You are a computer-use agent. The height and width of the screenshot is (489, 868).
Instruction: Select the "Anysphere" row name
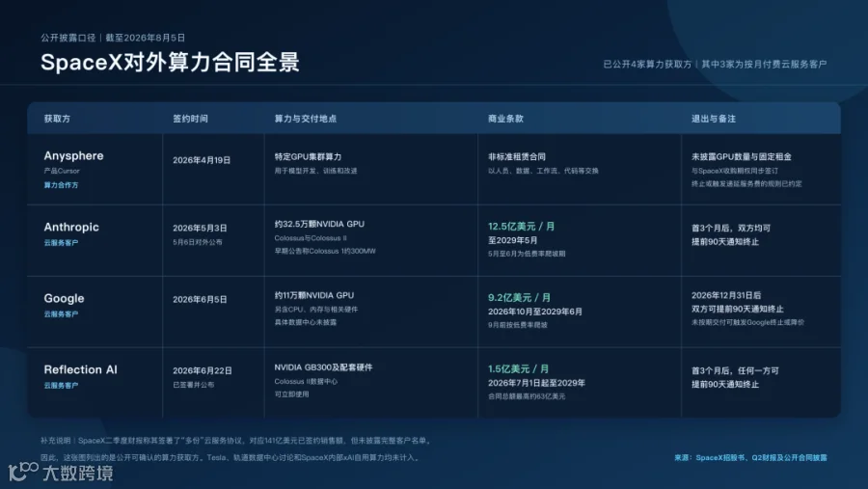pos(73,155)
